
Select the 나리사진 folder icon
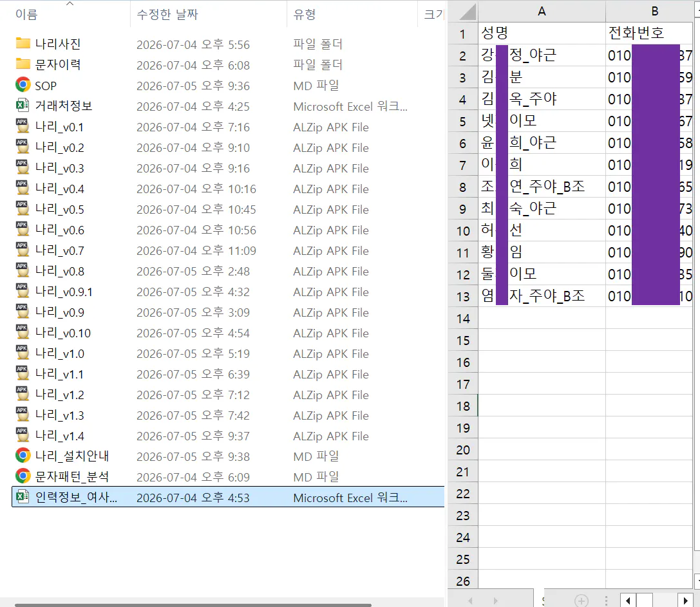[x=23, y=43]
